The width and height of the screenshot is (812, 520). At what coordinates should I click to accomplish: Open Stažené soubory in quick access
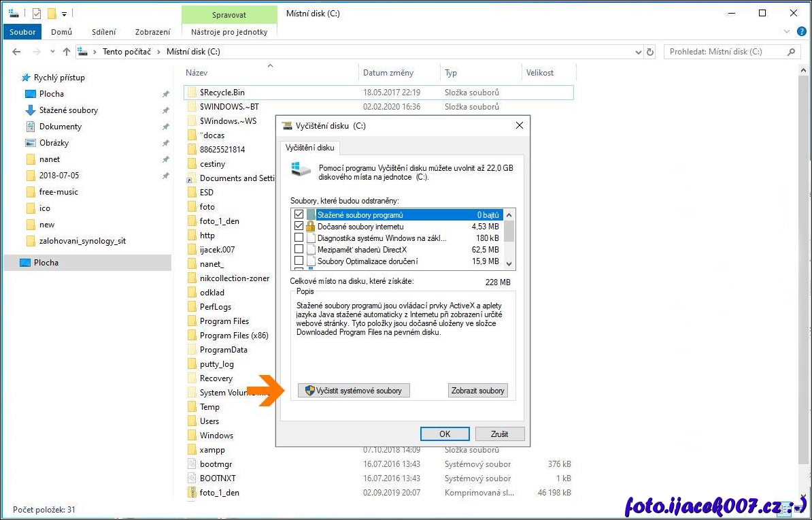68,110
